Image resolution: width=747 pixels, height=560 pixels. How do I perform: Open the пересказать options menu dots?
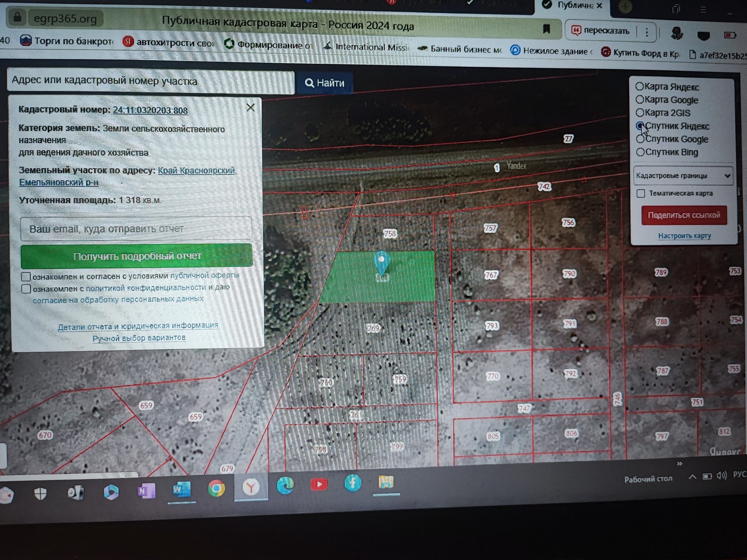tap(647, 32)
